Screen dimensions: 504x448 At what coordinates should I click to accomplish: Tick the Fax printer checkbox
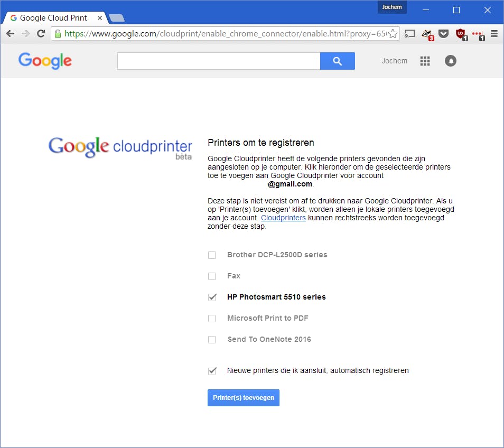212,276
